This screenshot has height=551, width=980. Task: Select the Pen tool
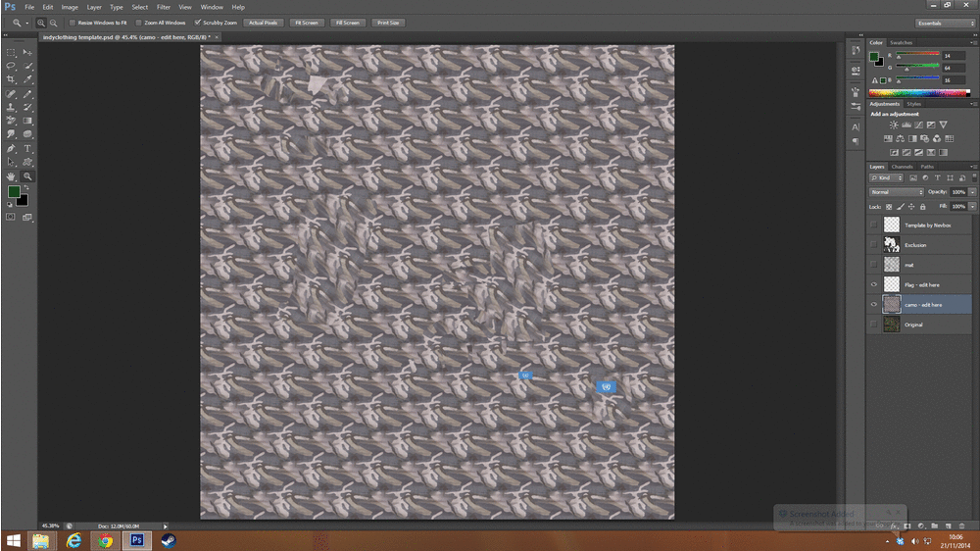(x=11, y=149)
